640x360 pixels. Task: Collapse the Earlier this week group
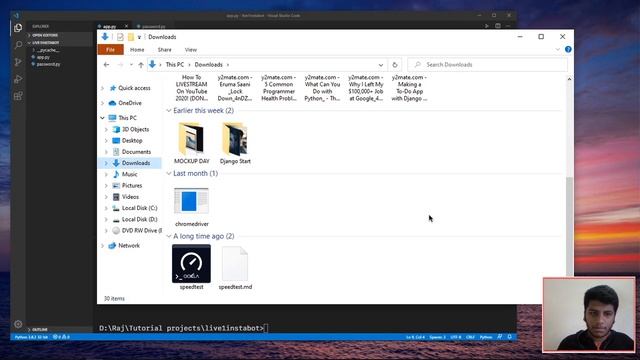[x=169, y=111]
